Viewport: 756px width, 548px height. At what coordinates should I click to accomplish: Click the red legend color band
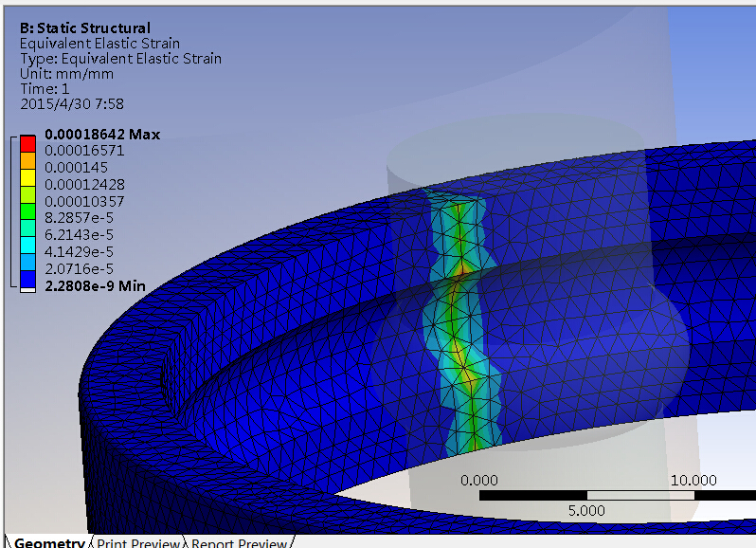coord(28,144)
